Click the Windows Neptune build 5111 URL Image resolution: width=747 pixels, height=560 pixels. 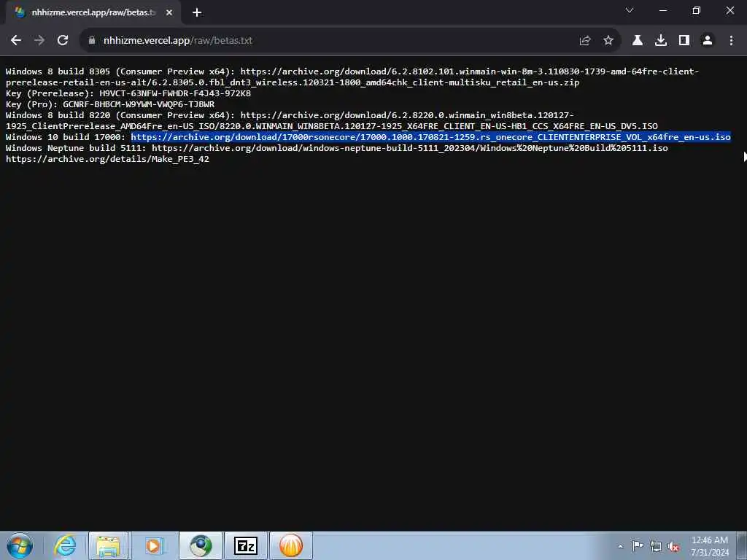(410, 148)
